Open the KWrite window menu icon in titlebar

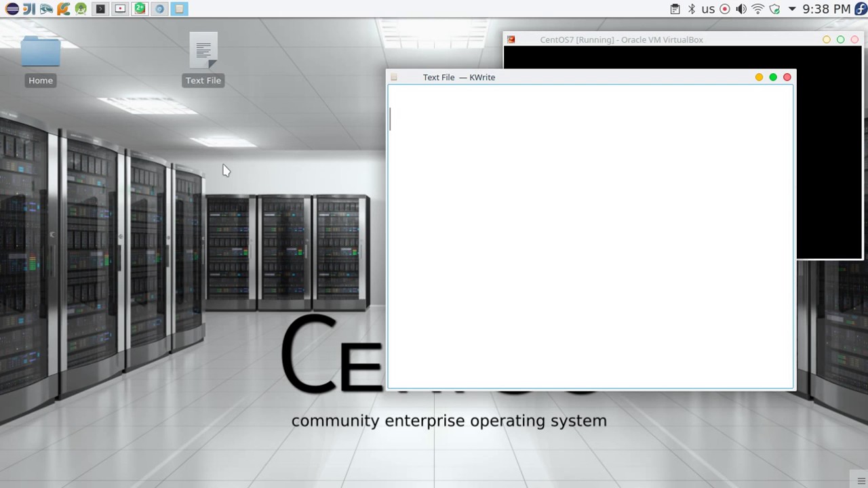point(394,77)
